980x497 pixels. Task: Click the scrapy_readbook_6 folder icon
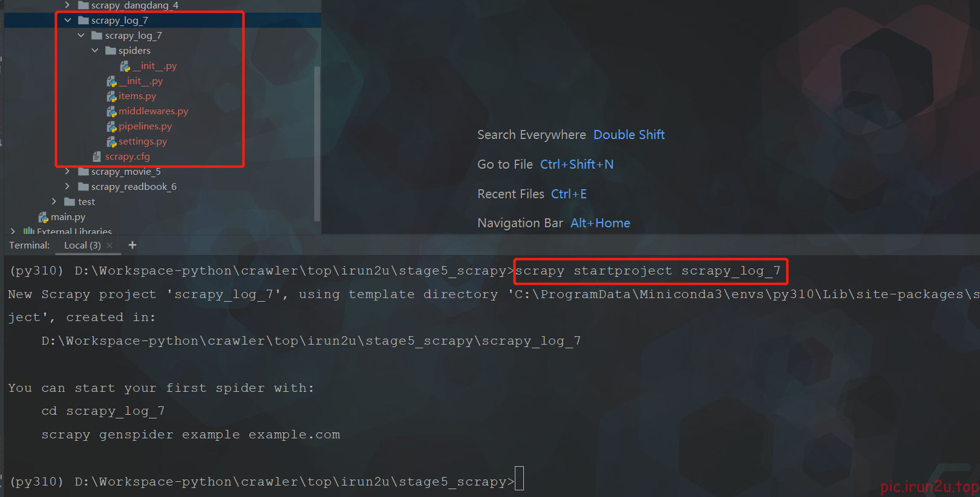(x=83, y=187)
